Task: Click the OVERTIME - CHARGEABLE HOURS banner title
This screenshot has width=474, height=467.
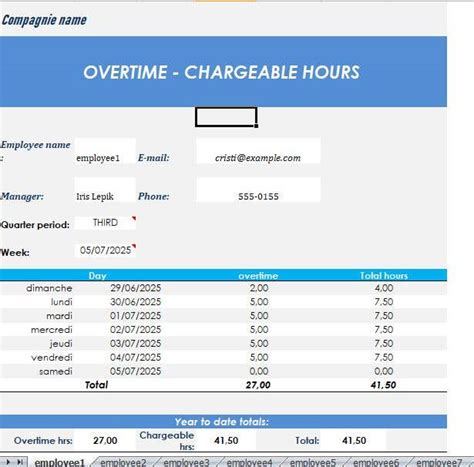Action: [x=221, y=72]
